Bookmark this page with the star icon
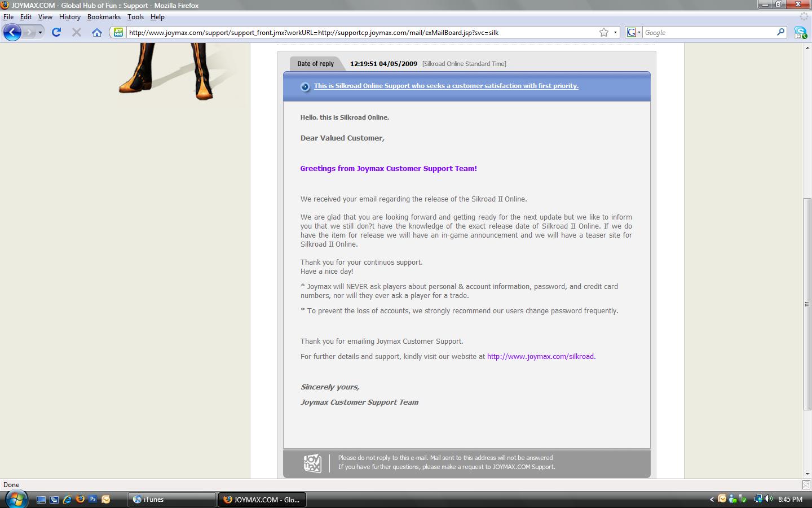Image resolution: width=812 pixels, height=508 pixels. pyautogui.click(x=604, y=32)
